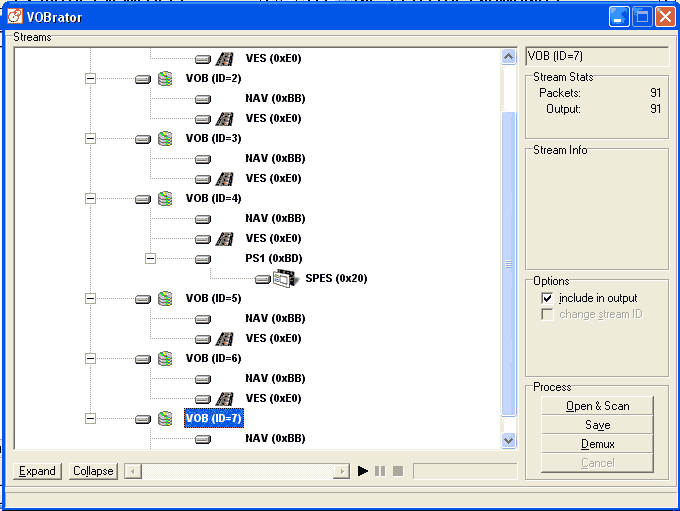The image size is (680, 511).
Task: Click the disc stack icon for VOB (ID=4)
Action: pos(165,198)
